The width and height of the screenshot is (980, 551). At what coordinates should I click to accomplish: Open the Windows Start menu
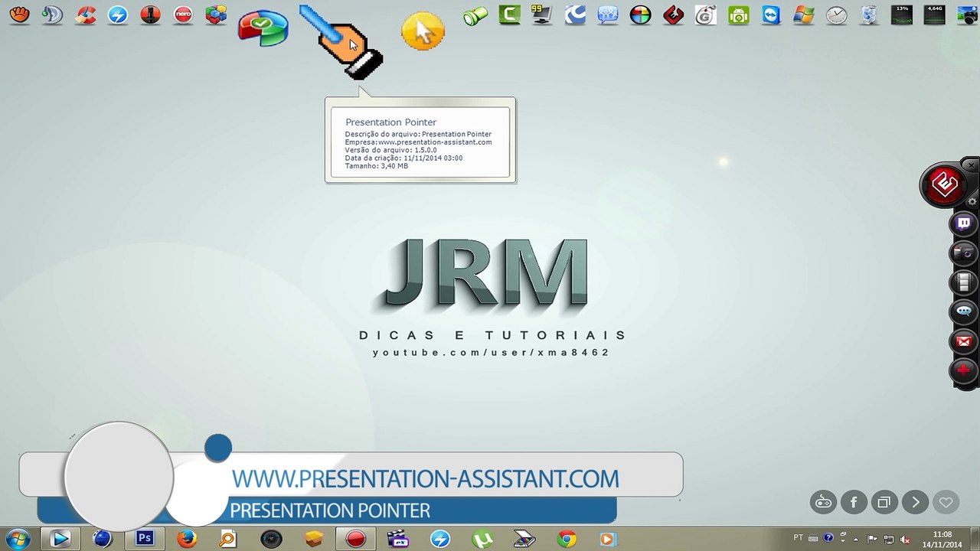pyautogui.click(x=17, y=539)
